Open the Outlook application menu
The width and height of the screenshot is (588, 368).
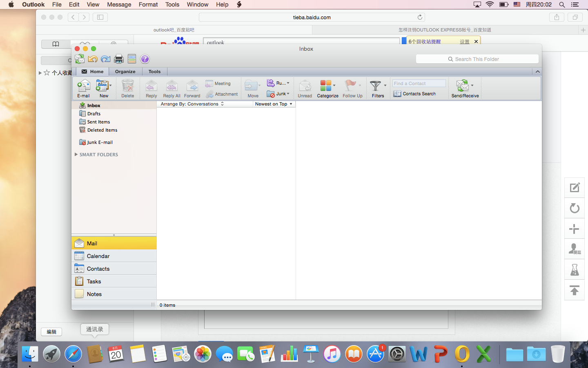point(33,4)
